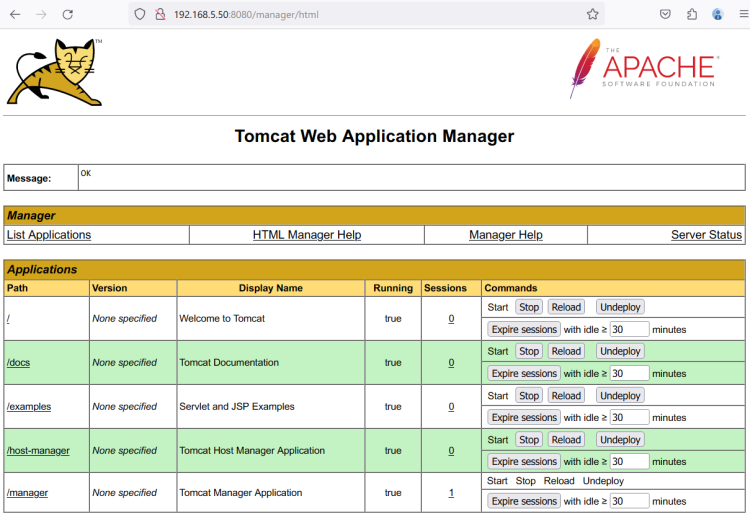Undeploy the Tomcat Documentation application
The width and height of the screenshot is (750, 522).
[620, 351]
